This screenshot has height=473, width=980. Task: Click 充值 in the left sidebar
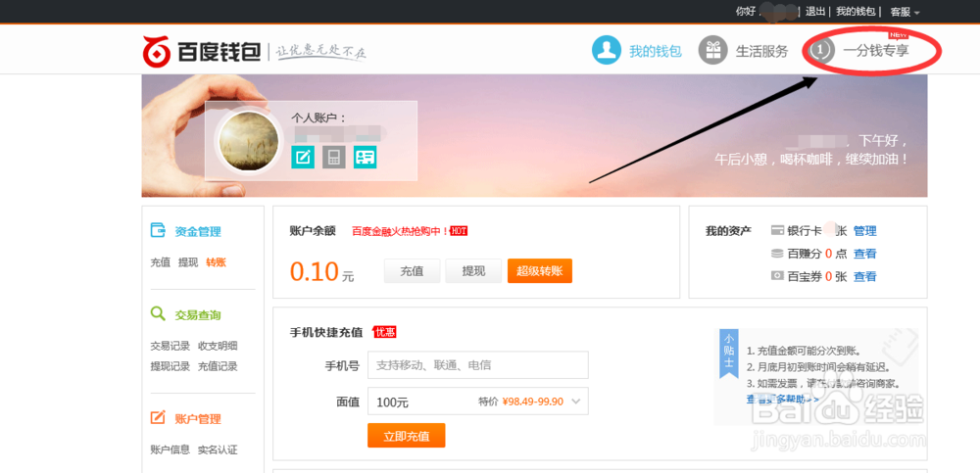point(160,262)
